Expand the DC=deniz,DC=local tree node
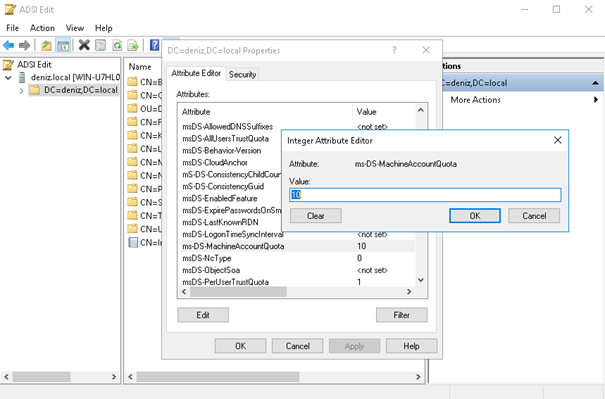605x399 pixels. [x=22, y=91]
